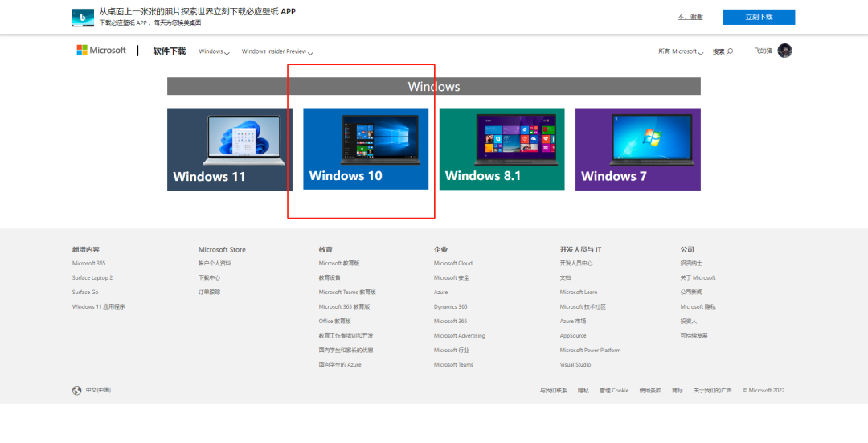868x443 pixels.
Task: Open the Windows 10 tile
Action: [366, 149]
